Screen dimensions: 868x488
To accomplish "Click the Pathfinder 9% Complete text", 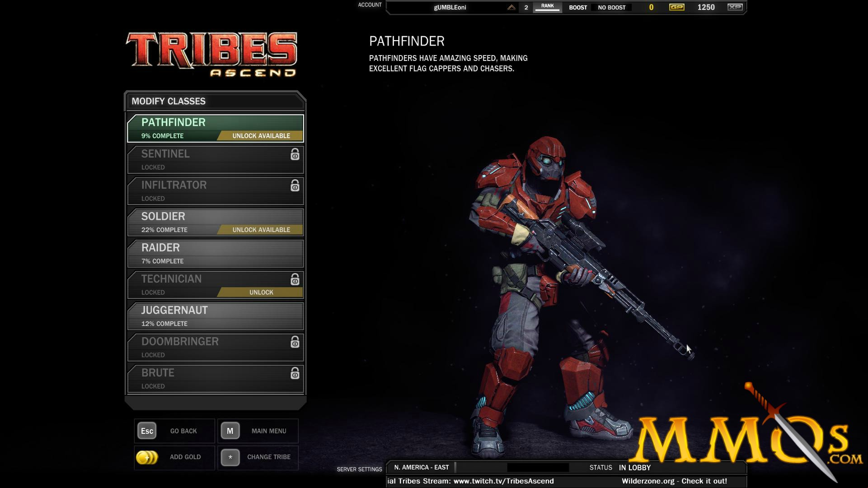I will [x=162, y=136].
